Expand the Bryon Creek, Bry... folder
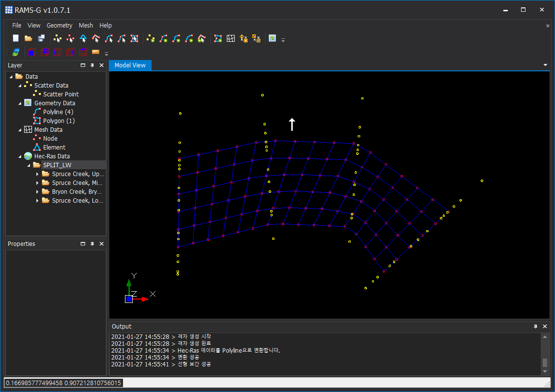 [x=37, y=191]
